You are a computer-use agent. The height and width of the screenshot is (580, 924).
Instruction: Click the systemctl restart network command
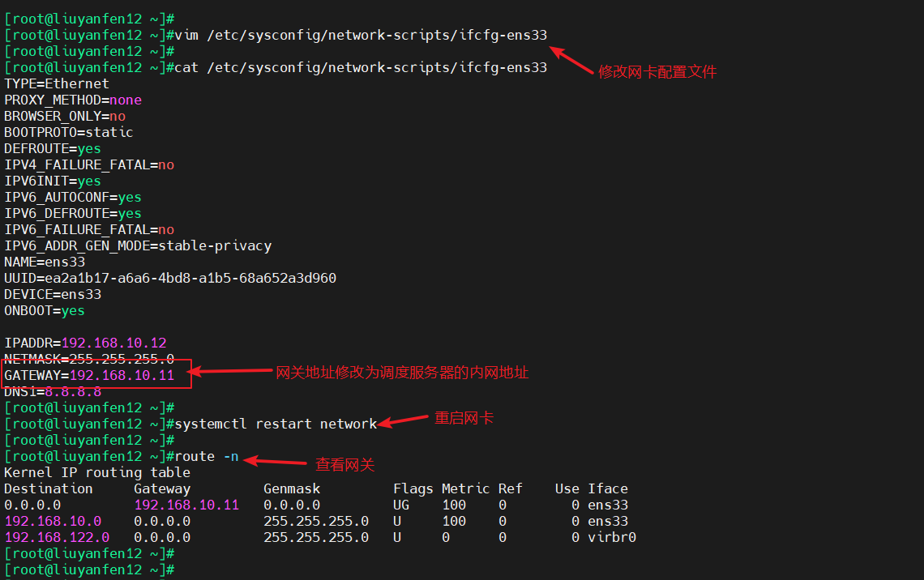pyautogui.click(x=276, y=424)
